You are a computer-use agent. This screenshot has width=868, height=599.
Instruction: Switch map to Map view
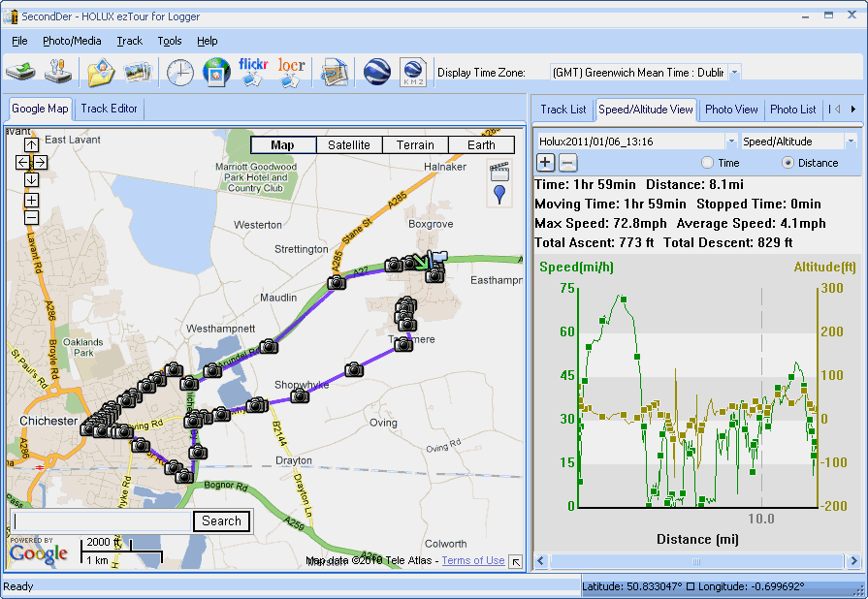[283, 145]
